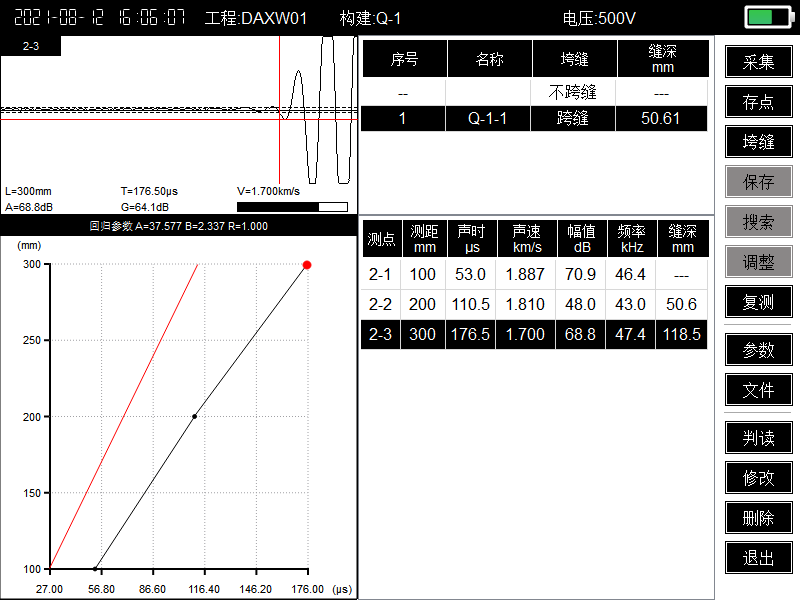Click the black midpoint on regression line
Image resolution: width=800 pixels, height=600 pixels.
pos(194,416)
